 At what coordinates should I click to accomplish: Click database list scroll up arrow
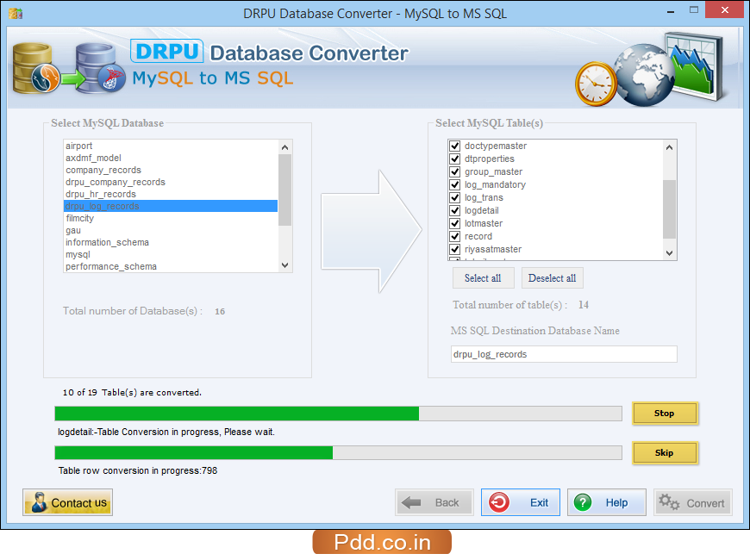pyautogui.click(x=285, y=147)
